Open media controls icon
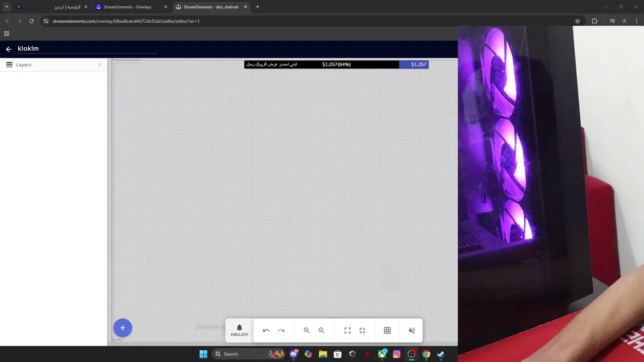The width and height of the screenshot is (644, 362). (x=612, y=21)
